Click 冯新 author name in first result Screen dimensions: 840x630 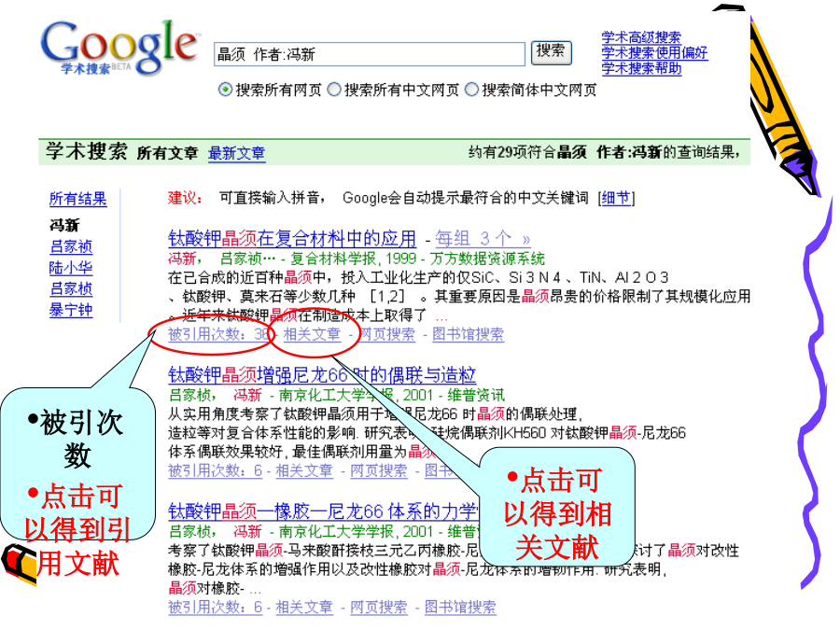coord(182,259)
